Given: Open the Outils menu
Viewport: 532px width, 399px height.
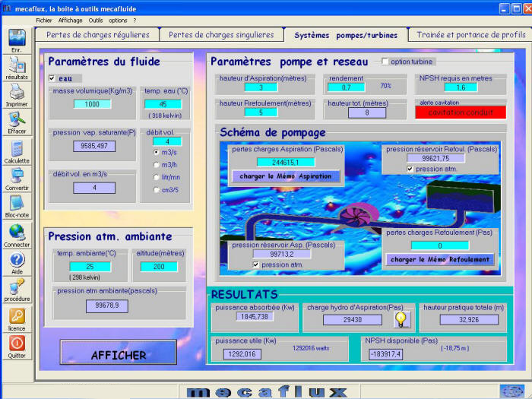Looking at the screenshot, I should tap(96, 21).
